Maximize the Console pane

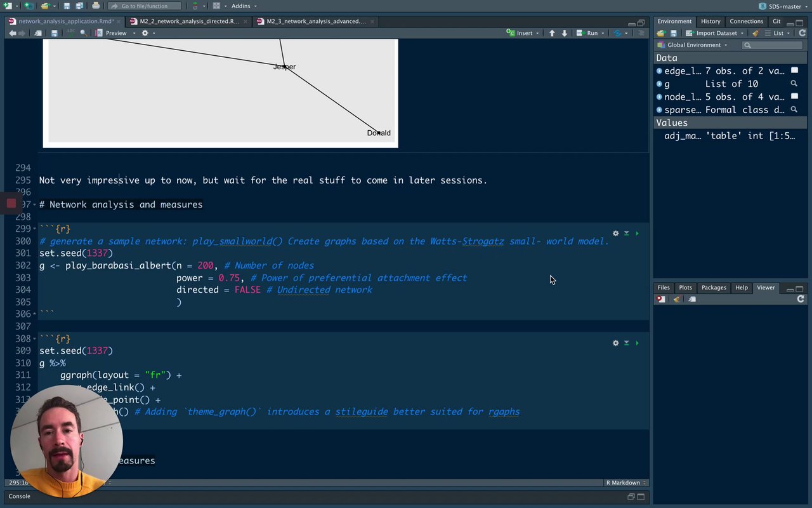(641, 497)
